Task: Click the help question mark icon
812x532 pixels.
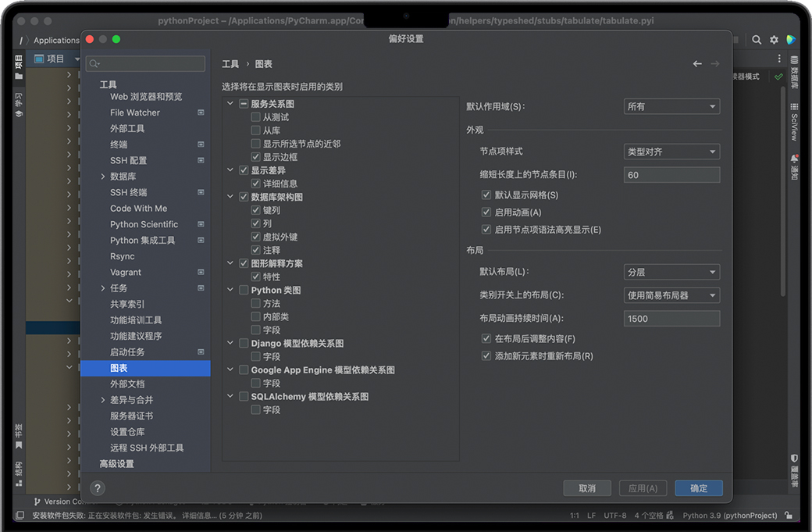Action: tap(98, 488)
